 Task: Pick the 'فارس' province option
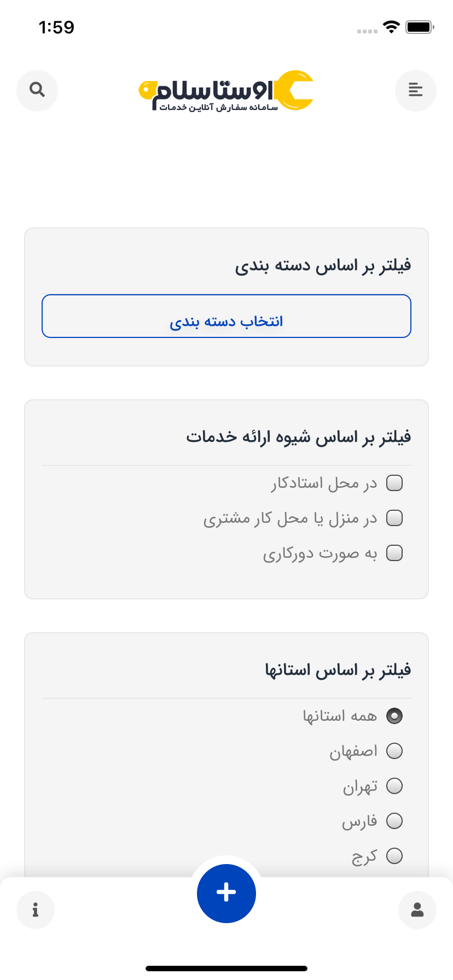click(x=394, y=821)
